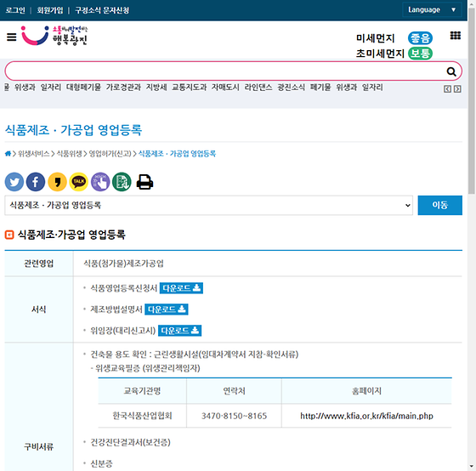Click the 식품(첨가물)제조가공업 text
476x471 pixels.
[123, 264]
